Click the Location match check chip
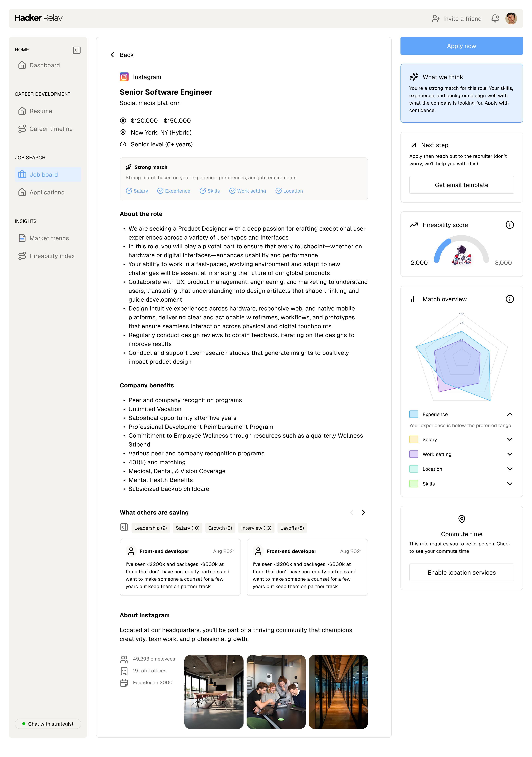 [289, 191]
